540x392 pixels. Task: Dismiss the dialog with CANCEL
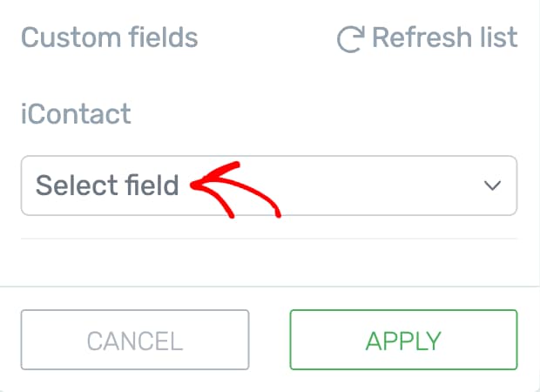[135, 340]
